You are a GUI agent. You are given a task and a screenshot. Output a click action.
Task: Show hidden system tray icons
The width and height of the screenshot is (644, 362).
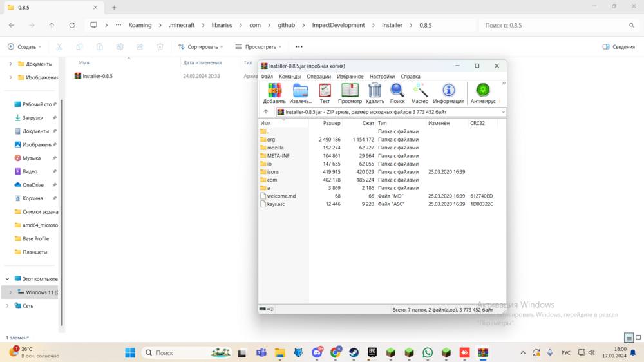523,352
